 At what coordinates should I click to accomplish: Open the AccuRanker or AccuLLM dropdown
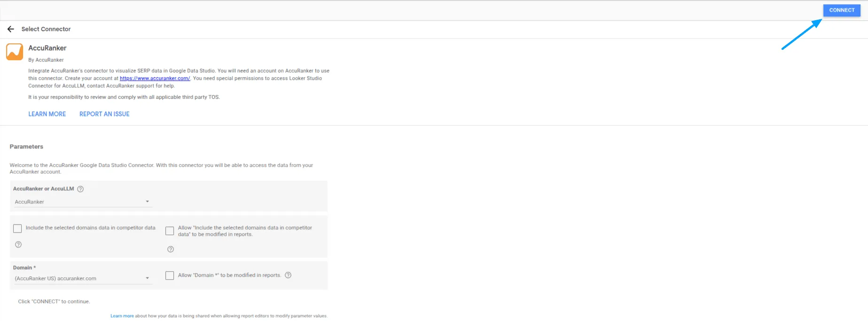(x=81, y=202)
